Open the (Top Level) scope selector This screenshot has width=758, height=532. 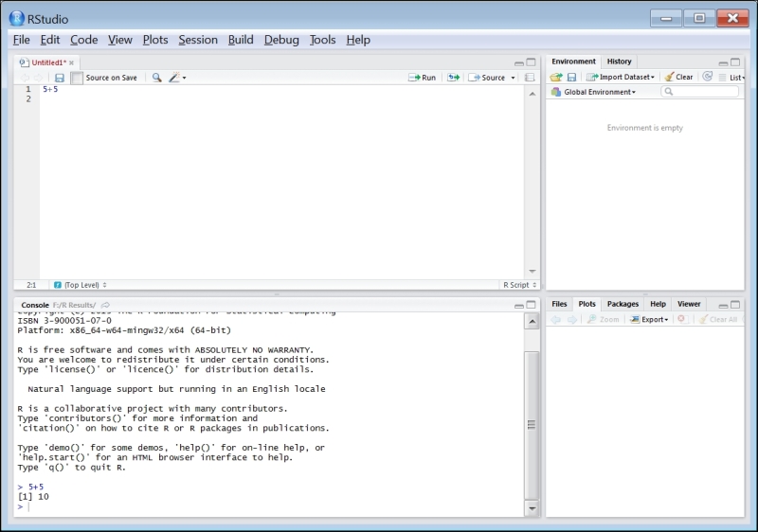coord(81,285)
